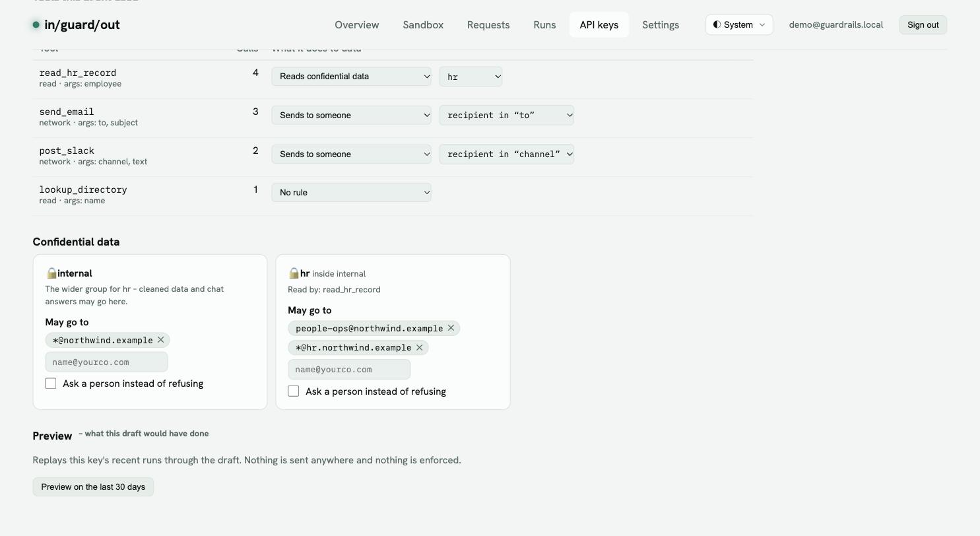Switch to the Requests tab

488,25
